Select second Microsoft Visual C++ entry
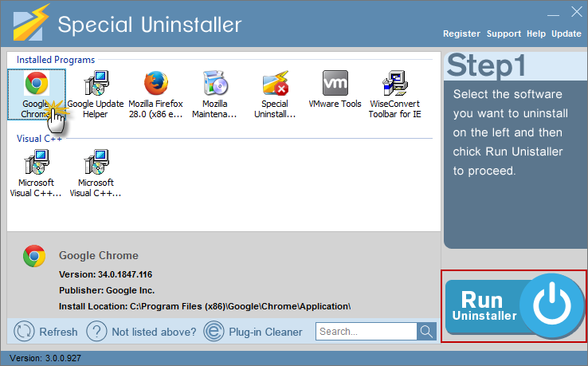588x366 pixels. point(96,172)
